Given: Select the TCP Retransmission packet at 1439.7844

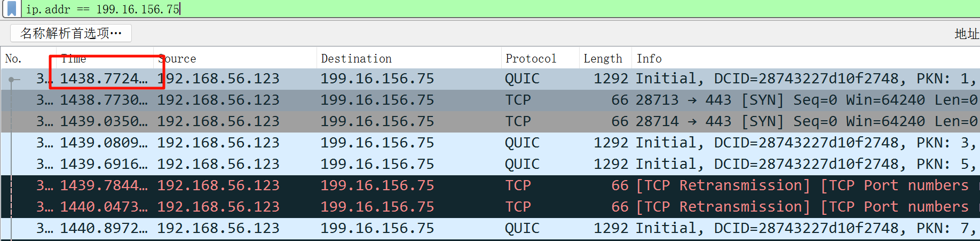Looking at the screenshot, I should 374,186.
